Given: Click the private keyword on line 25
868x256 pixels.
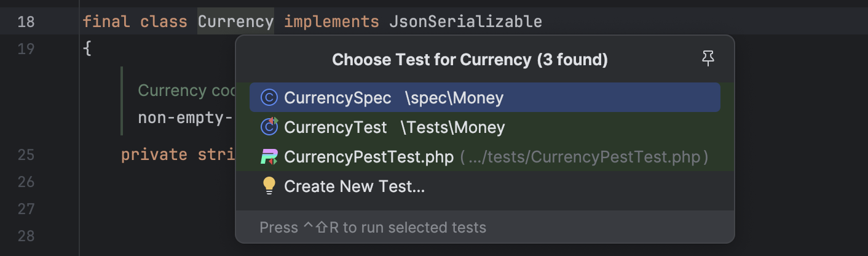Looking at the screenshot, I should point(154,154).
